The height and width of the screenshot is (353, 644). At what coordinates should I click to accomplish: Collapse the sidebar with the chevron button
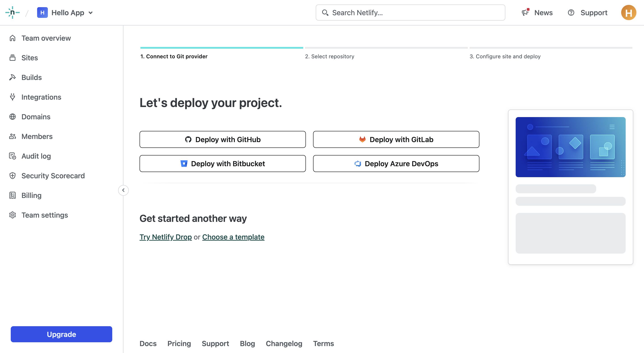pyautogui.click(x=123, y=190)
